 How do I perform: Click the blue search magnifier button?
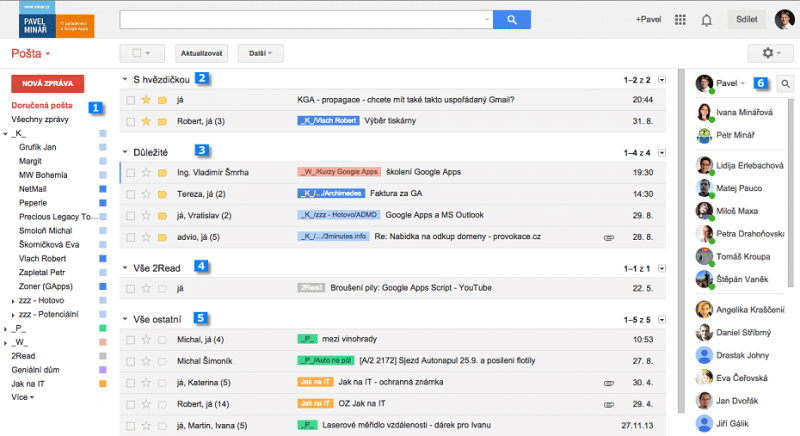(x=511, y=19)
